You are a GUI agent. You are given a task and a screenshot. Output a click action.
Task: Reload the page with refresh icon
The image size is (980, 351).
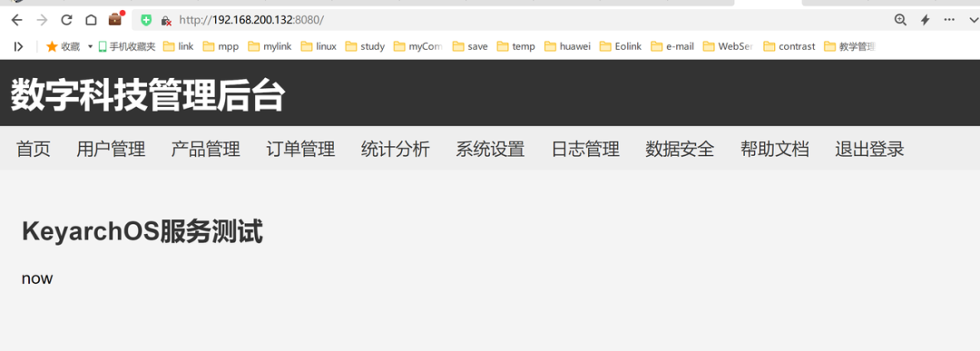(x=66, y=20)
